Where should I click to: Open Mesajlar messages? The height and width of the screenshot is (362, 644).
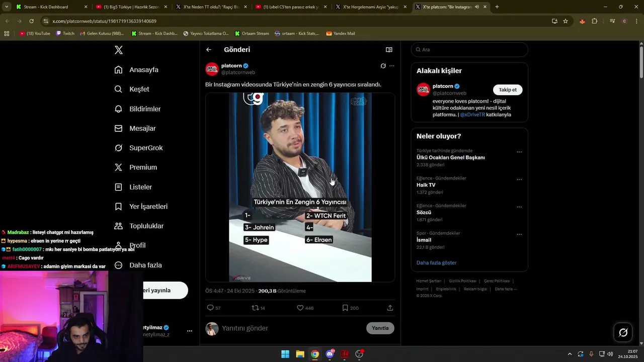pyautogui.click(x=135, y=128)
